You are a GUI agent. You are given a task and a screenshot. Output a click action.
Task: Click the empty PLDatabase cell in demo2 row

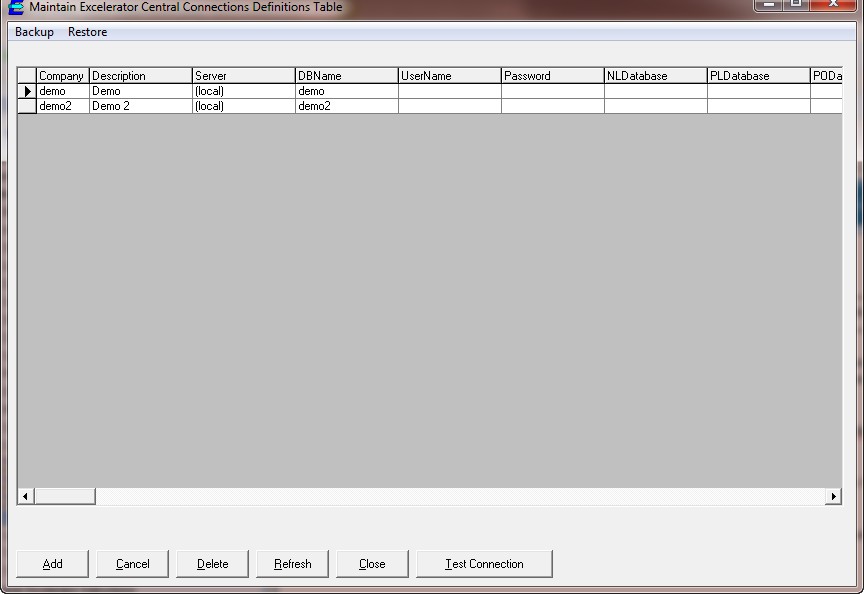(x=759, y=106)
